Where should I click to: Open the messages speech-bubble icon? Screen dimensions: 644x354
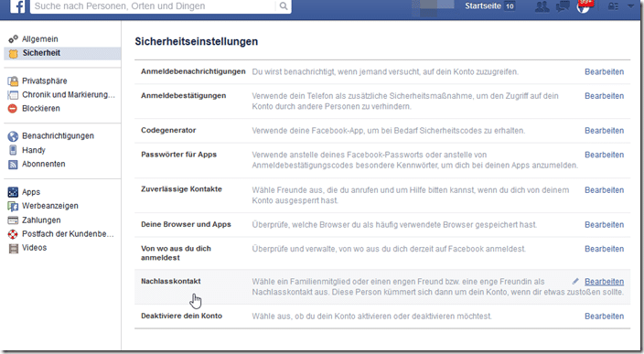[563, 6]
